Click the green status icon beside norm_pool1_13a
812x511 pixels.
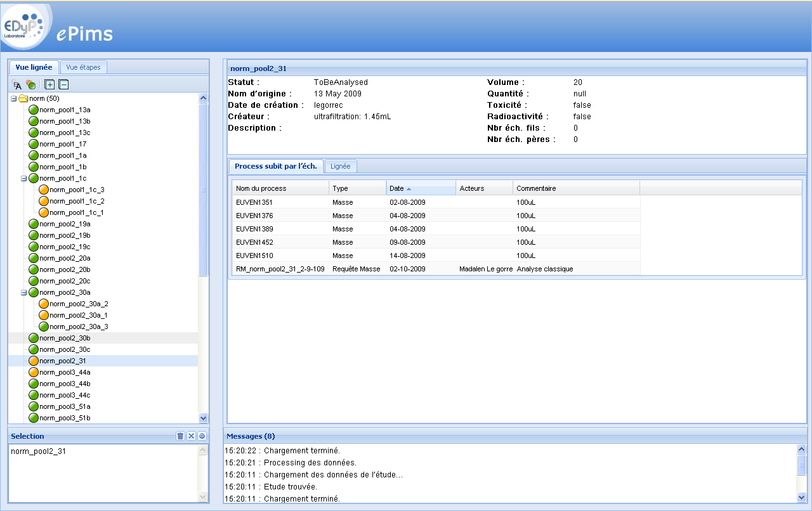(35, 110)
